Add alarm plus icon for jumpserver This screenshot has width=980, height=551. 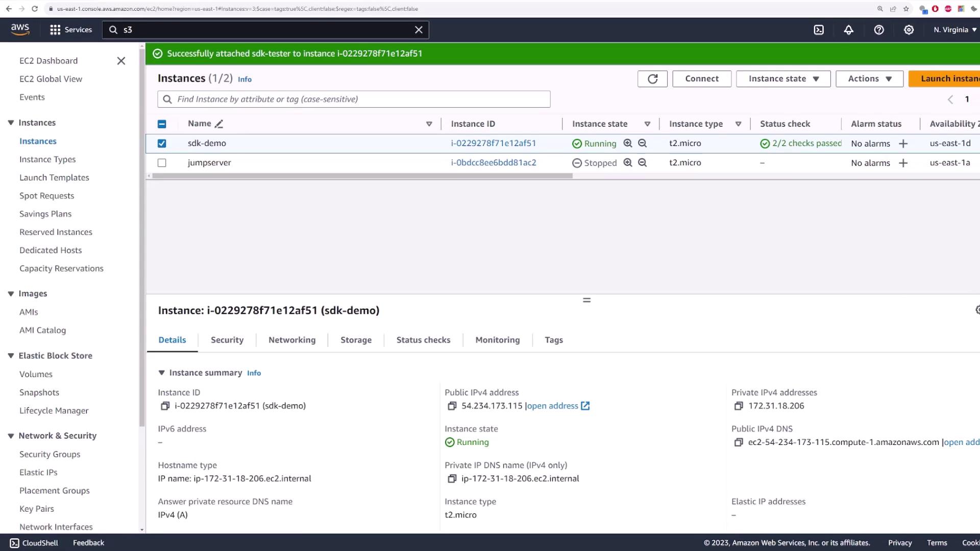pyautogui.click(x=903, y=163)
